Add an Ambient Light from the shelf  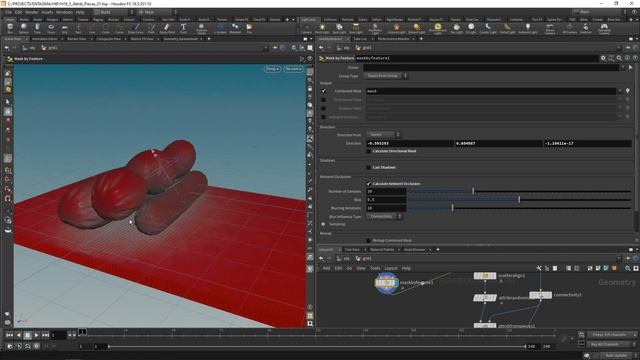coord(528,29)
